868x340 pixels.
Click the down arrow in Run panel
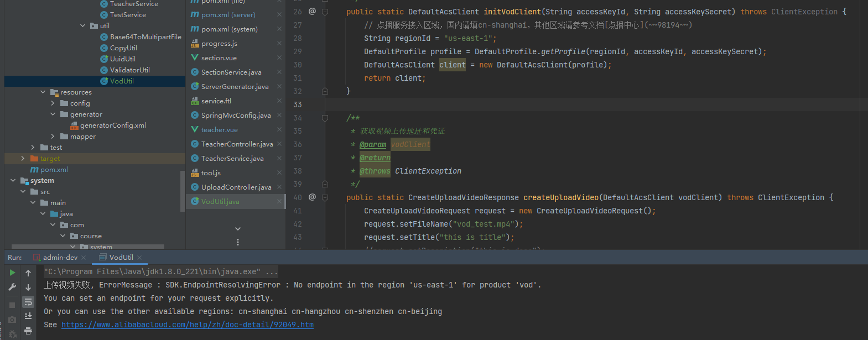pos(28,287)
